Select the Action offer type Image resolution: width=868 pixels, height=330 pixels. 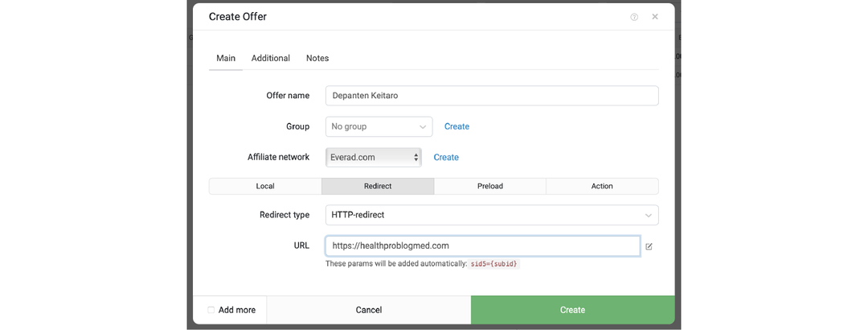pyautogui.click(x=602, y=186)
